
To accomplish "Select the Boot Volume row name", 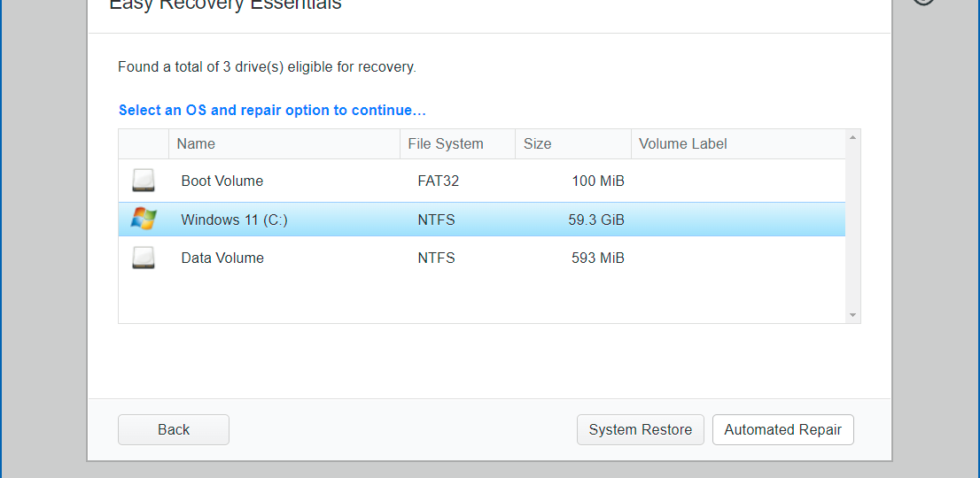I will [x=222, y=181].
